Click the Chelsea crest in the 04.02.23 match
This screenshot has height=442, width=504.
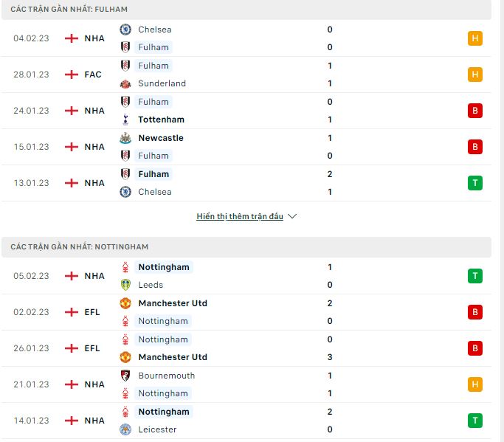point(125,30)
